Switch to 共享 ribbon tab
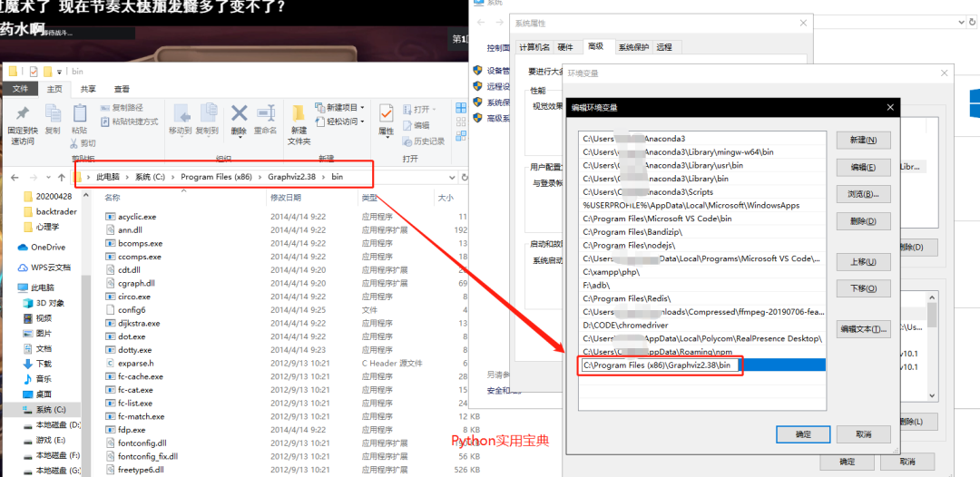The width and height of the screenshot is (980, 477). tap(88, 89)
